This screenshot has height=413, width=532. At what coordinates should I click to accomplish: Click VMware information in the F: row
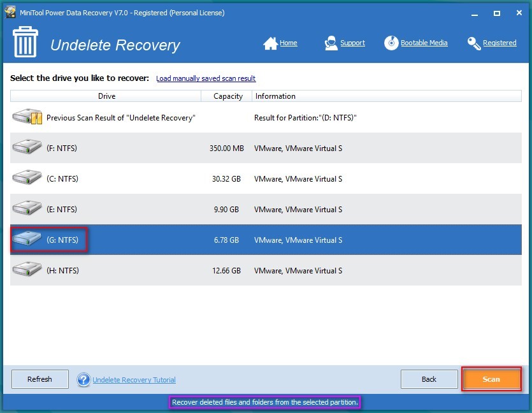coord(298,149)
